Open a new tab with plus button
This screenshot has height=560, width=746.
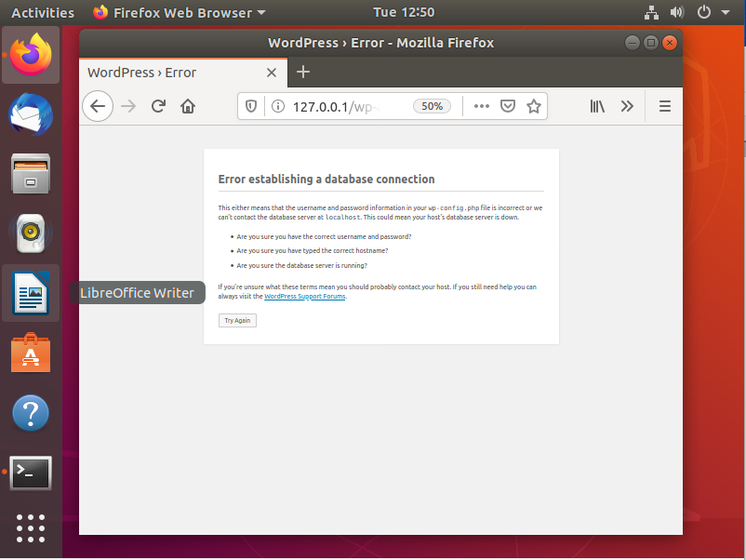click(x=303, y=72)
